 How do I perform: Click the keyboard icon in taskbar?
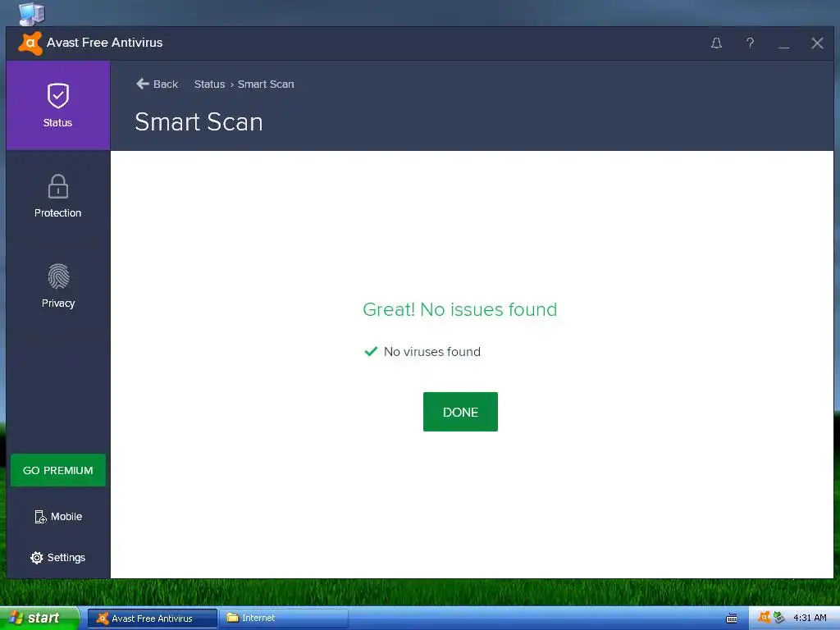pyautogui.click(x=731, y=619)
